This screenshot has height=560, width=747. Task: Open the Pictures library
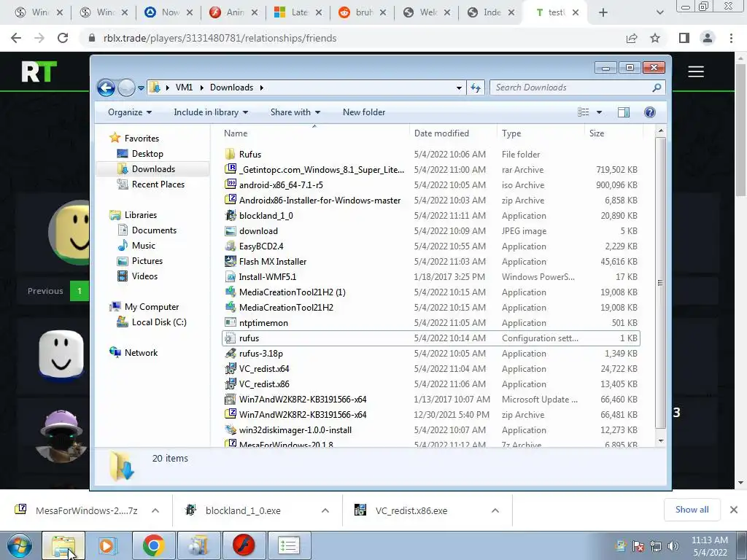click(147, 261)
